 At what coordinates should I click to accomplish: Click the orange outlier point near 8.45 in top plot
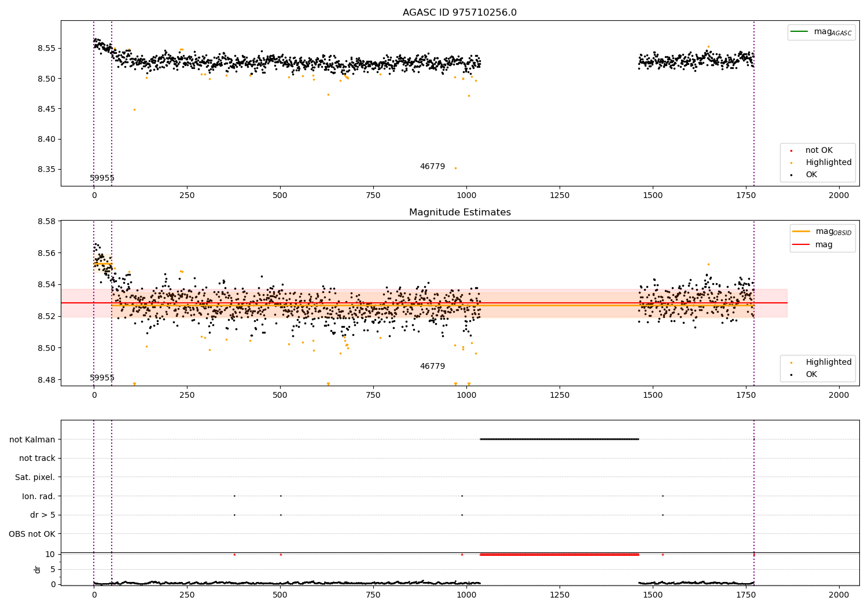point(134,109)
